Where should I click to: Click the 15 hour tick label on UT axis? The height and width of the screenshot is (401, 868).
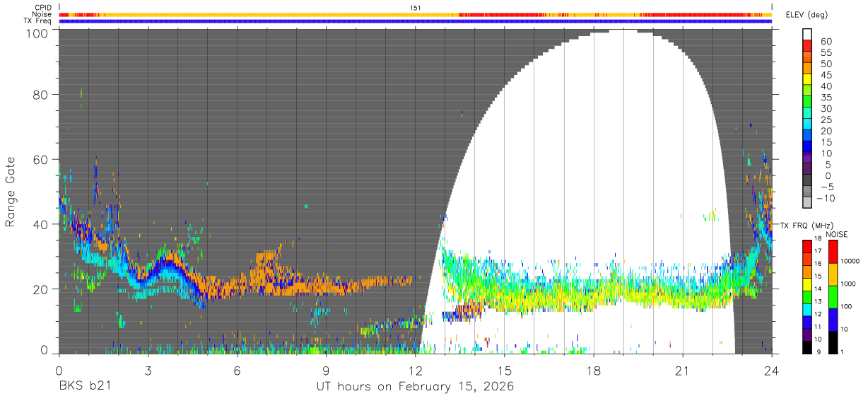pyautogui.click(x=504, y=370)
